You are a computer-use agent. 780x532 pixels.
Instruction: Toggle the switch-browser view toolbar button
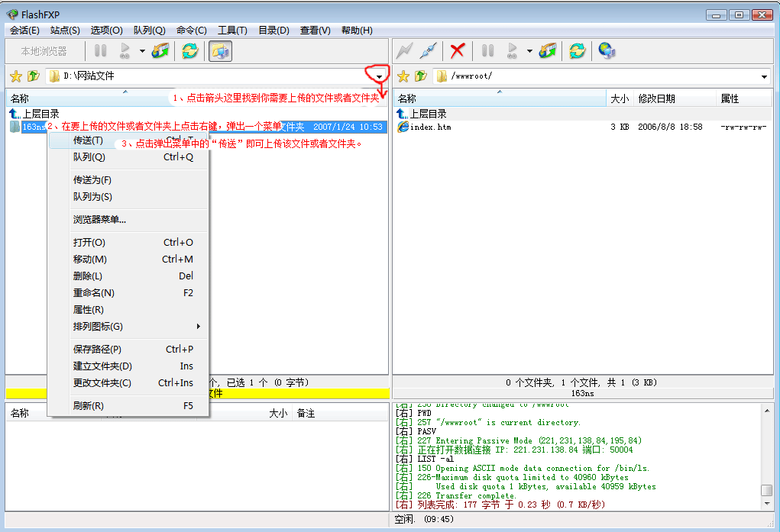pyautogui.click(x=220, y=51)
